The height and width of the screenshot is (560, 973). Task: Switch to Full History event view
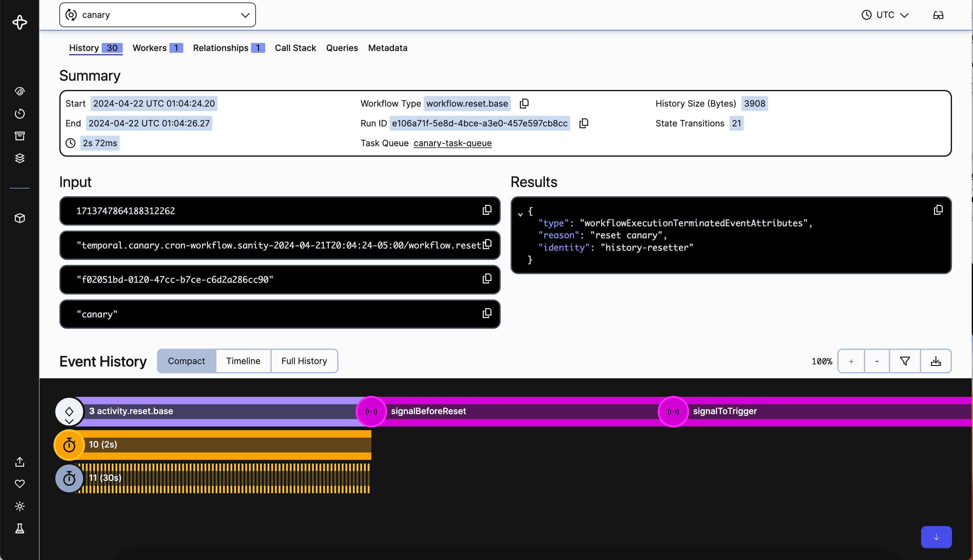304,361
